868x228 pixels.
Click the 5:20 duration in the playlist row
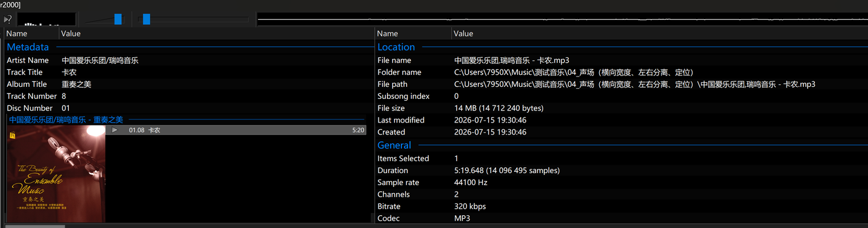[x=358, y=130]
